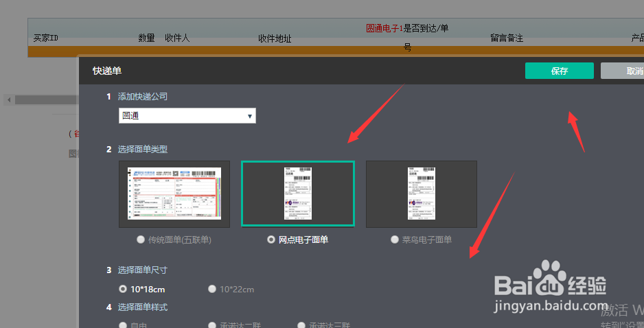Open the 圆通 courier company dropdown
644x328 pixels.
(x=187, y=116)
